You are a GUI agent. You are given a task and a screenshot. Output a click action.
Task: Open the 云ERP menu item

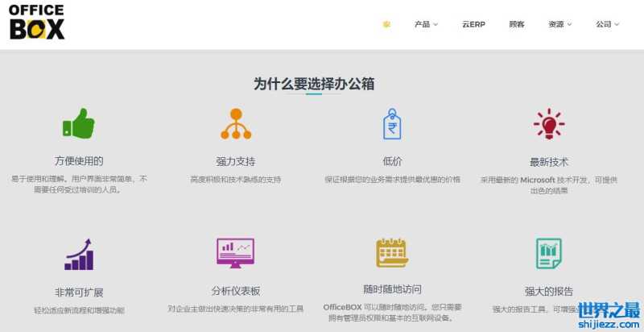tap(473, 24)
